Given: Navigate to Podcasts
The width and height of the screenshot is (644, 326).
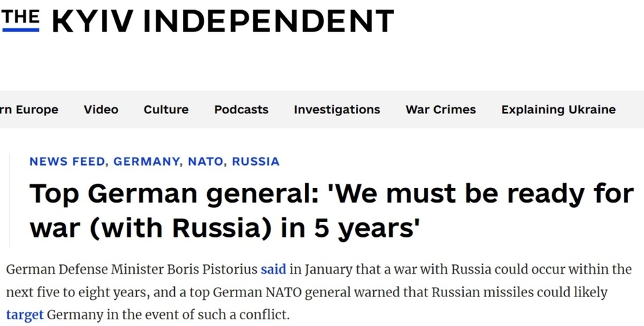Looking at the screenshot, I should [x=241, y=109].
